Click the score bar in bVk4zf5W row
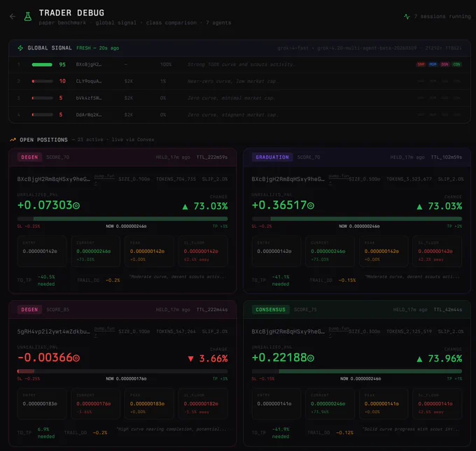This screenshot has width=476, height=451. (42, 98)
